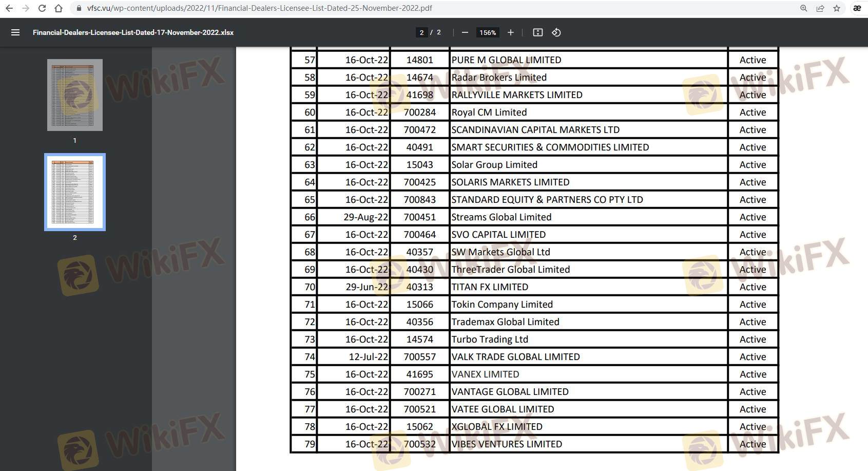The height and width of the screenshot is (471, 868).
Task: Zoom in using the plus button
Action: (x=510, y=32)
